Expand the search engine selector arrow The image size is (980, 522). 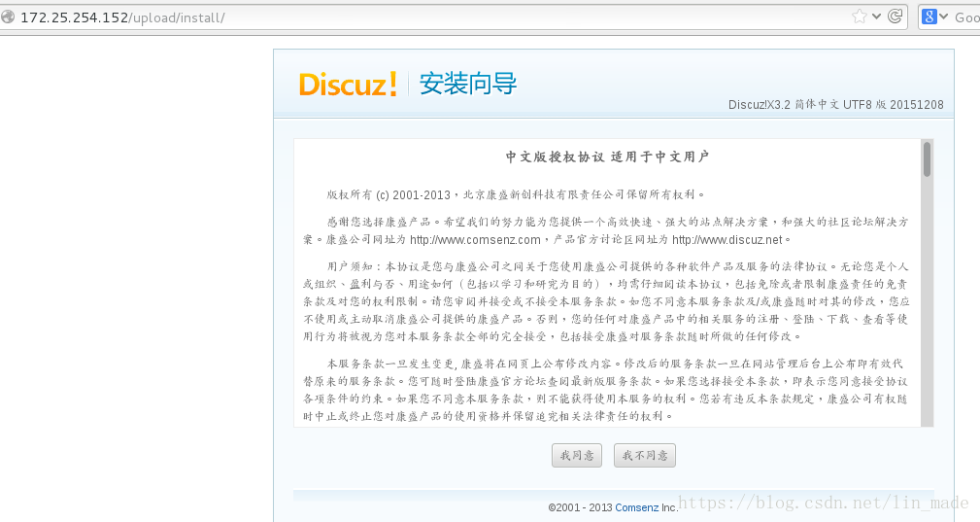(x=943, y=17)
